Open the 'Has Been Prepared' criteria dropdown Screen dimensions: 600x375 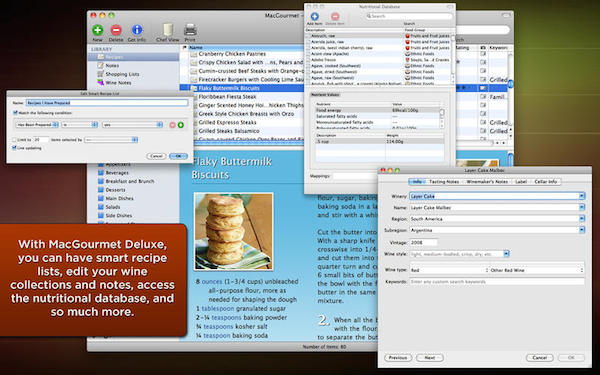37,125
